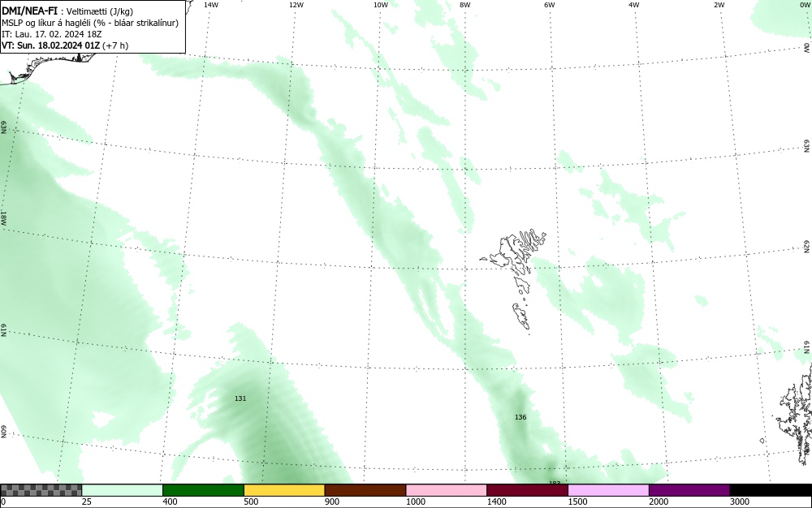The height and width of the screenshot is (508, 812).
Task: Click the 136 value label on the map
Action: [x=520, y=417]
